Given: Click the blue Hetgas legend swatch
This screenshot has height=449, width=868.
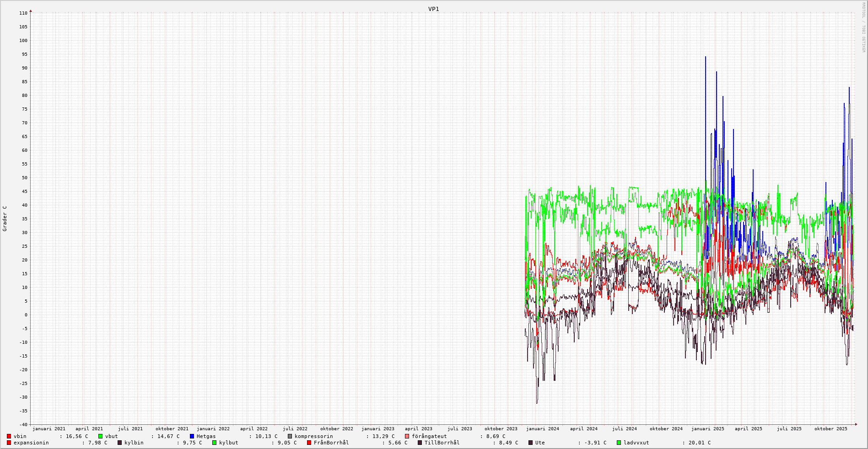Looking at the screenshot, I should click(192, 436).
